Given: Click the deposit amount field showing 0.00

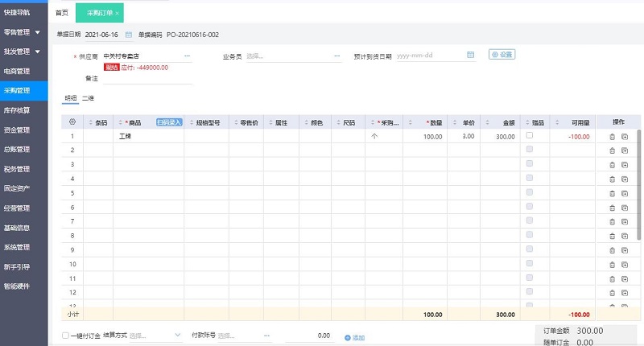Looking at the screenshot, I should (308, 336).
